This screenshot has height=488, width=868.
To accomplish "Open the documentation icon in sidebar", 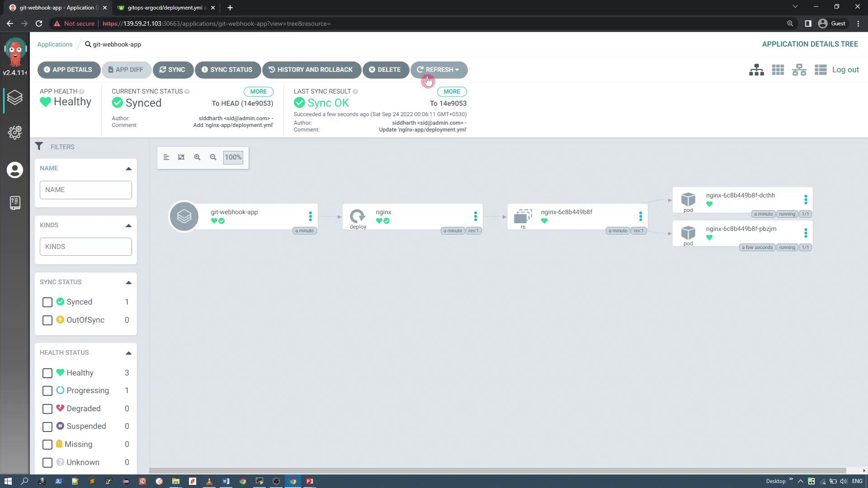I will coord(15,203).
